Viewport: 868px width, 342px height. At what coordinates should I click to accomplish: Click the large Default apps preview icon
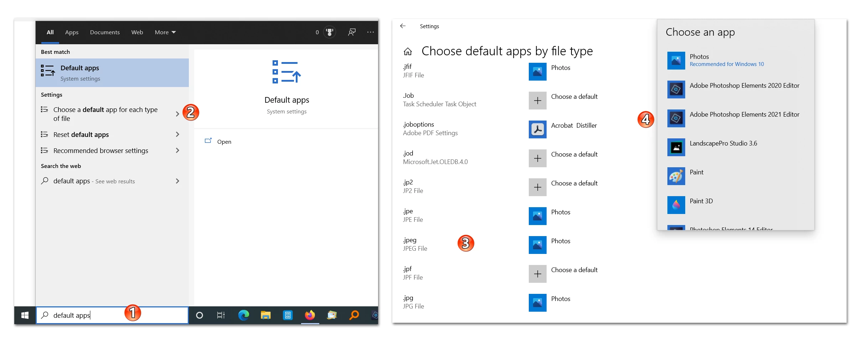click(286, 72)
